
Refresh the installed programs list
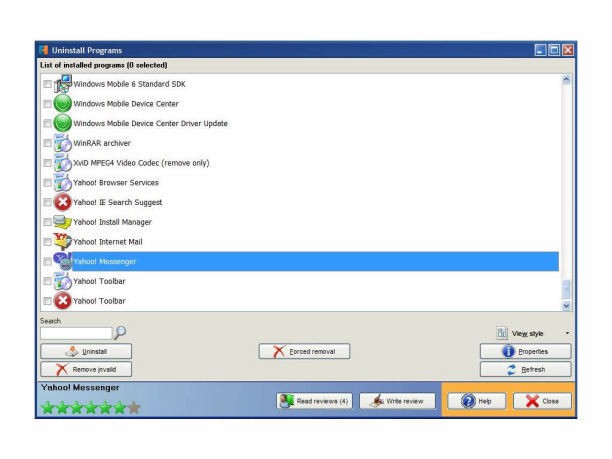[x=525, y=369]
